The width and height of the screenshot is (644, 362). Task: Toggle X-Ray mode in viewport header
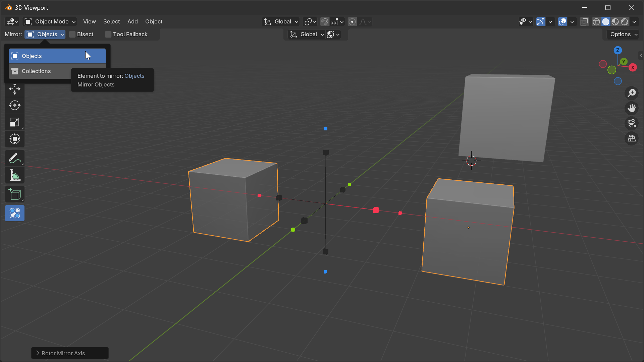pyautogui.click(x=584, y=21)
